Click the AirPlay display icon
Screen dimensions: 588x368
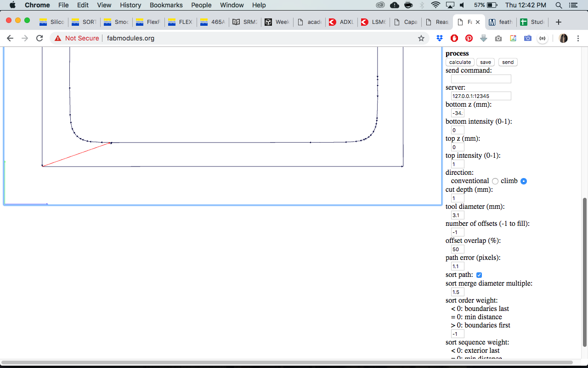tap(450, 5)
